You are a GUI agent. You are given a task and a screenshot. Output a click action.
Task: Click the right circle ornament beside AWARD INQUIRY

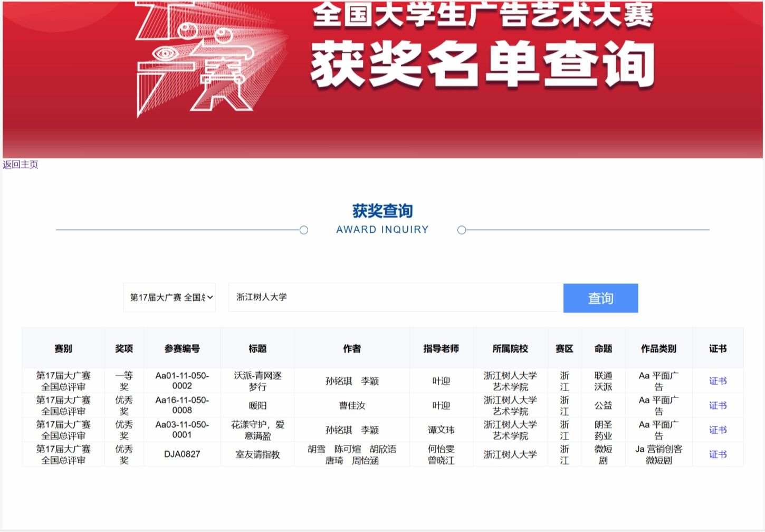[x=462, y=230]
